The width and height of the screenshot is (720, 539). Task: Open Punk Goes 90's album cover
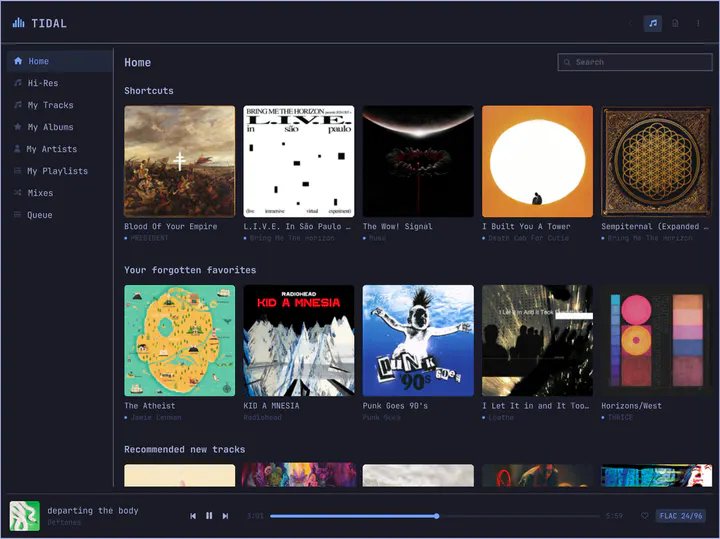[418, 341]
